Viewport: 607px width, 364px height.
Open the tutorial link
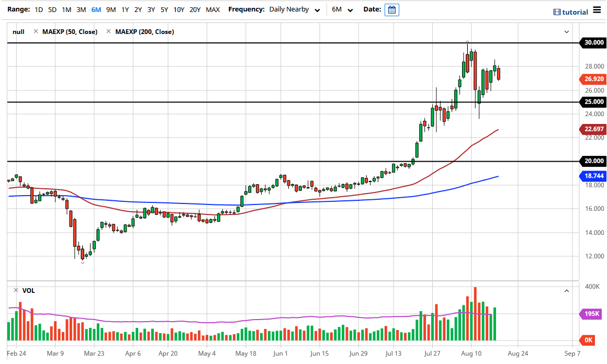571,12
